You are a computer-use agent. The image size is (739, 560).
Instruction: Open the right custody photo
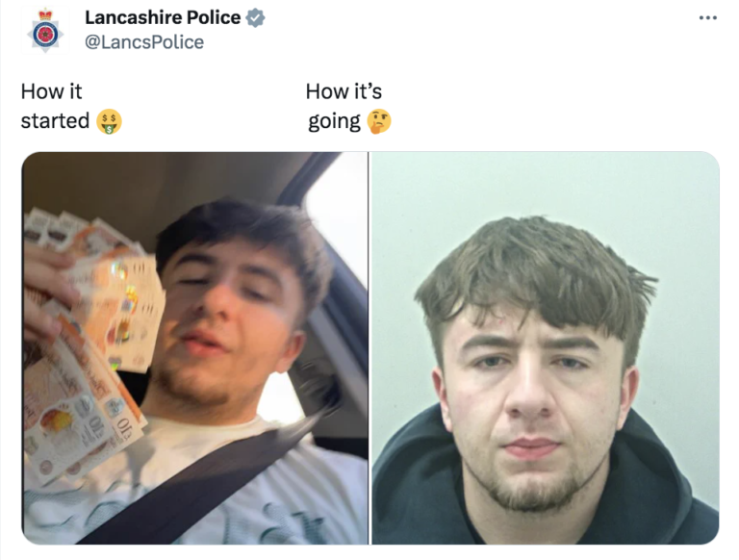(546, 348)
